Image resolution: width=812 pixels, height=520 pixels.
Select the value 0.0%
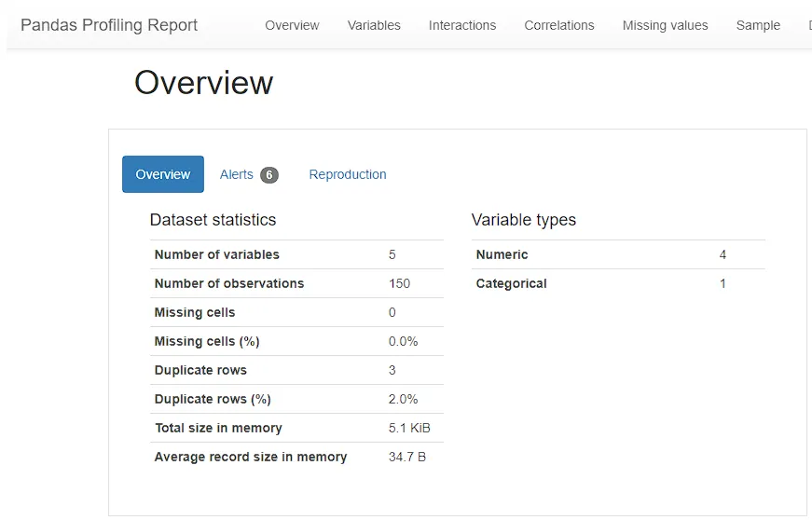[404, 341]
